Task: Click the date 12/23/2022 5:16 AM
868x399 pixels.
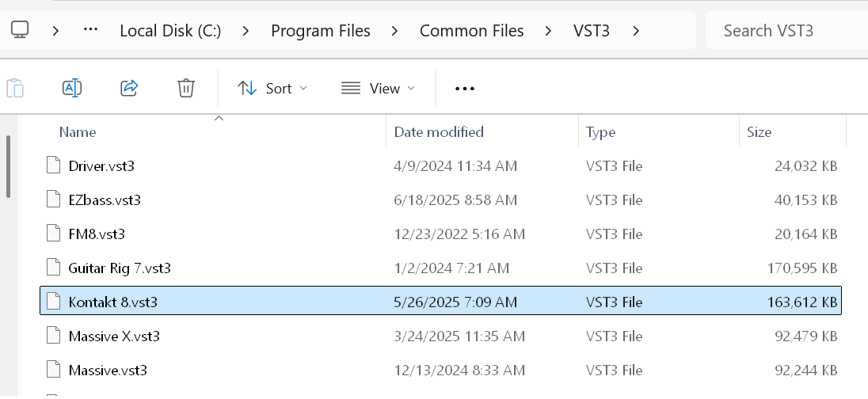Action: 459,234
